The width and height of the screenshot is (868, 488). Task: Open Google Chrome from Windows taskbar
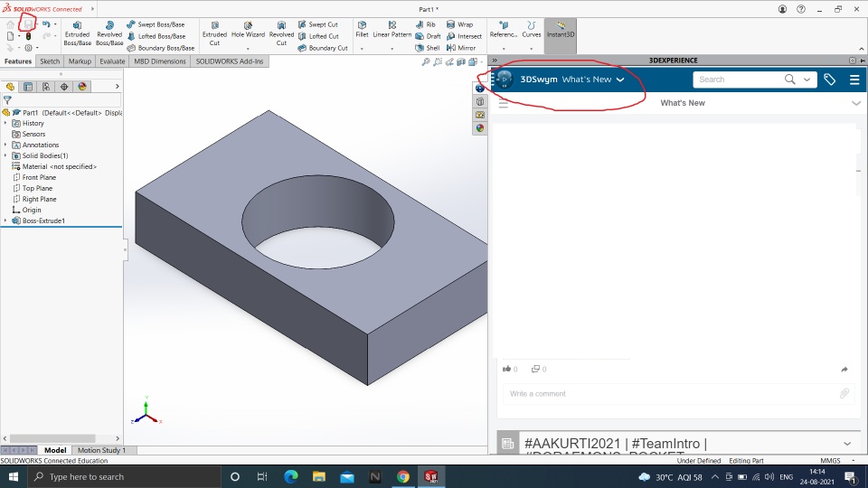coord(403,476)
